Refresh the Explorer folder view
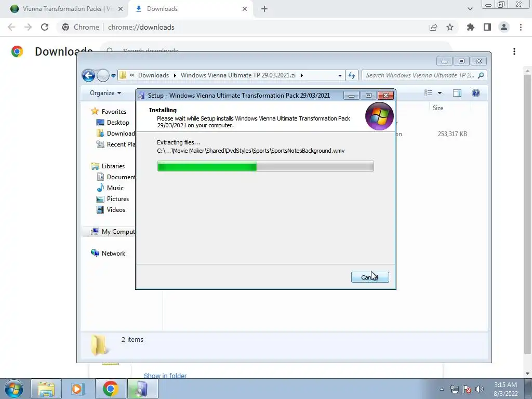Screen dimensions: 532x399 point(352,75)
